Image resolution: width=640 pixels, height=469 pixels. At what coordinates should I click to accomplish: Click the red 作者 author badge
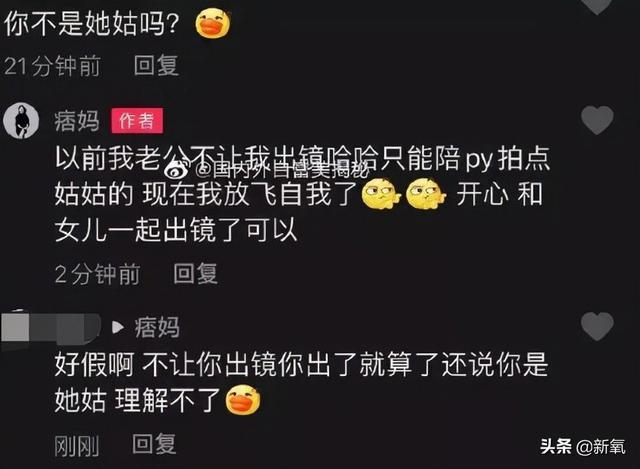tap(137, 121)
